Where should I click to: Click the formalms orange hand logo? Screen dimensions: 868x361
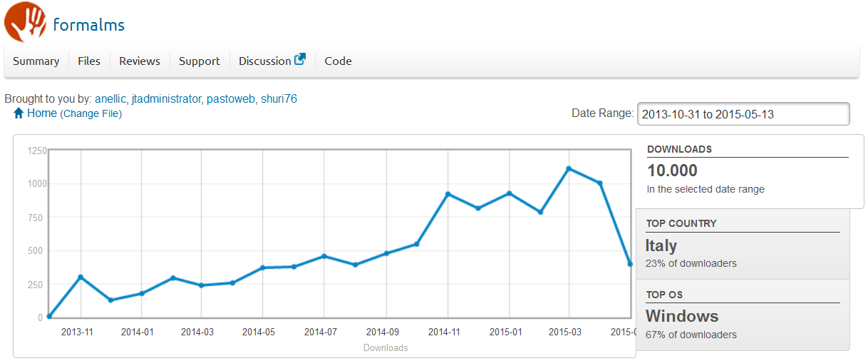(x=25, y=22)
